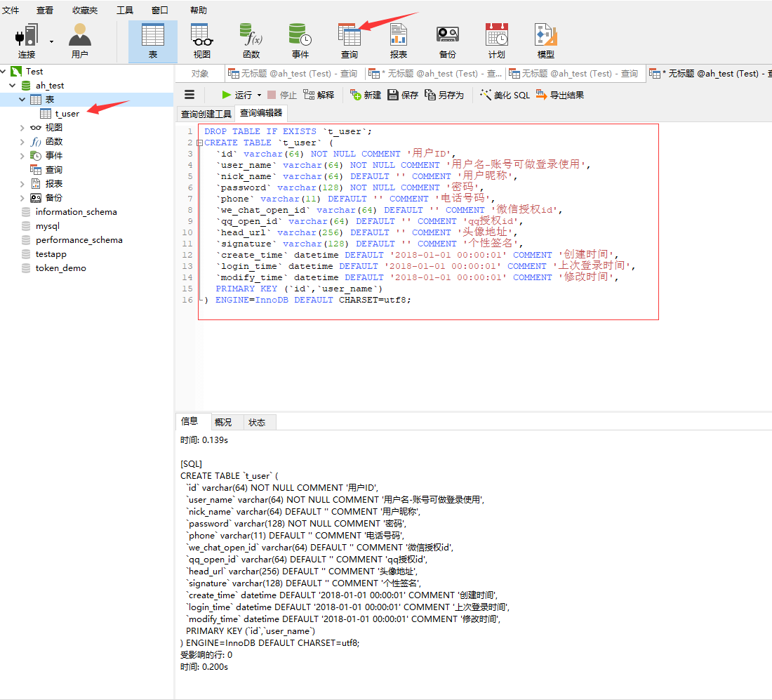Run the query with 运行 button
The image size is (772, 700).
point(237,95)
